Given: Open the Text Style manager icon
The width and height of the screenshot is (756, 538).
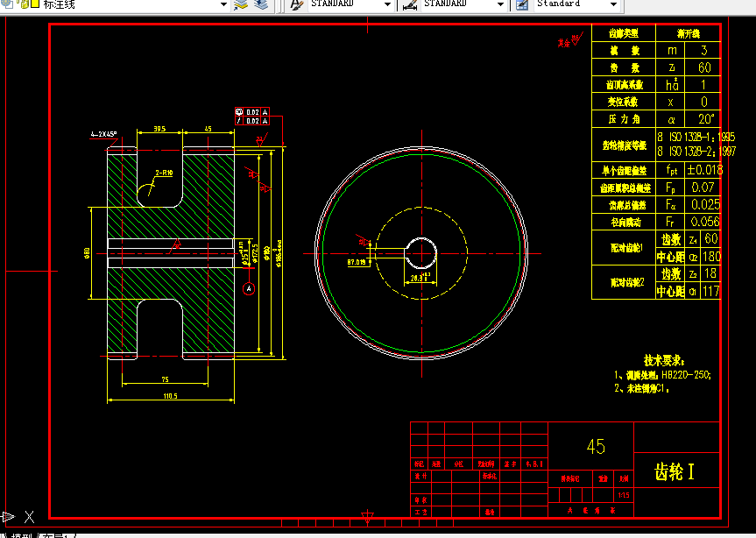Looking at the screenshot, I should coord(297,4).
